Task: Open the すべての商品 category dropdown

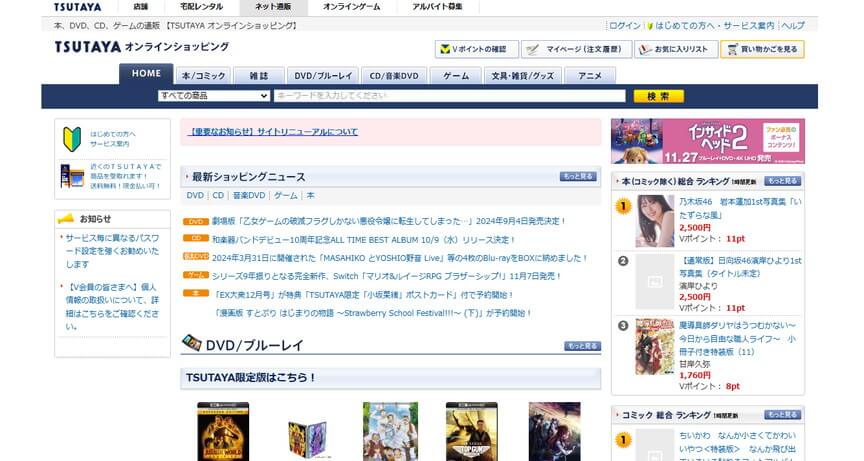Action: pyautogui.click(x=214, y=96)
